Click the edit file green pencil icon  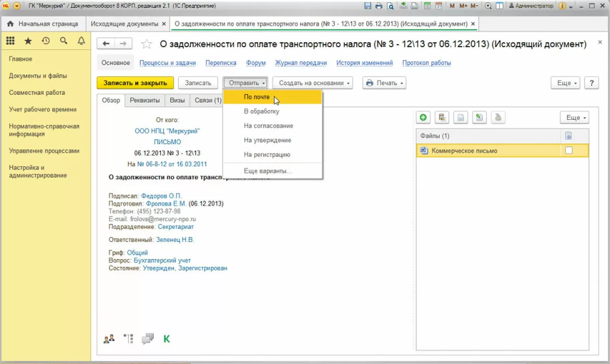point(479,117)
